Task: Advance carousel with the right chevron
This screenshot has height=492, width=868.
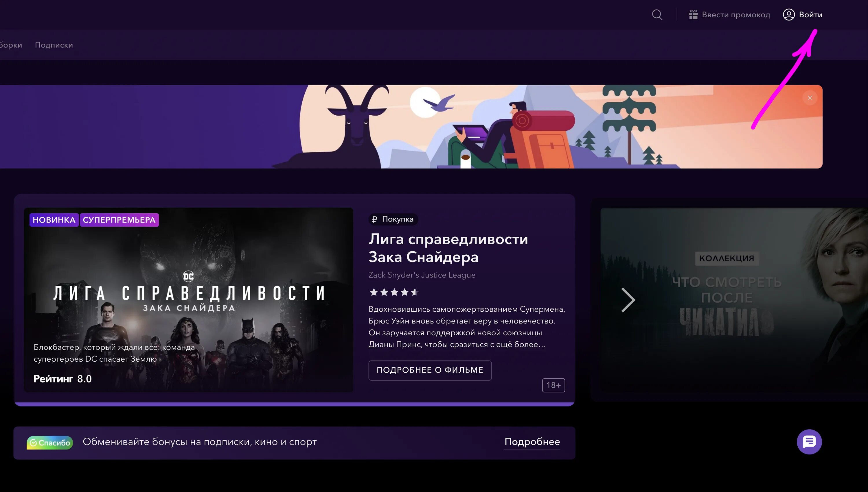Action: (x=628, y=300)
